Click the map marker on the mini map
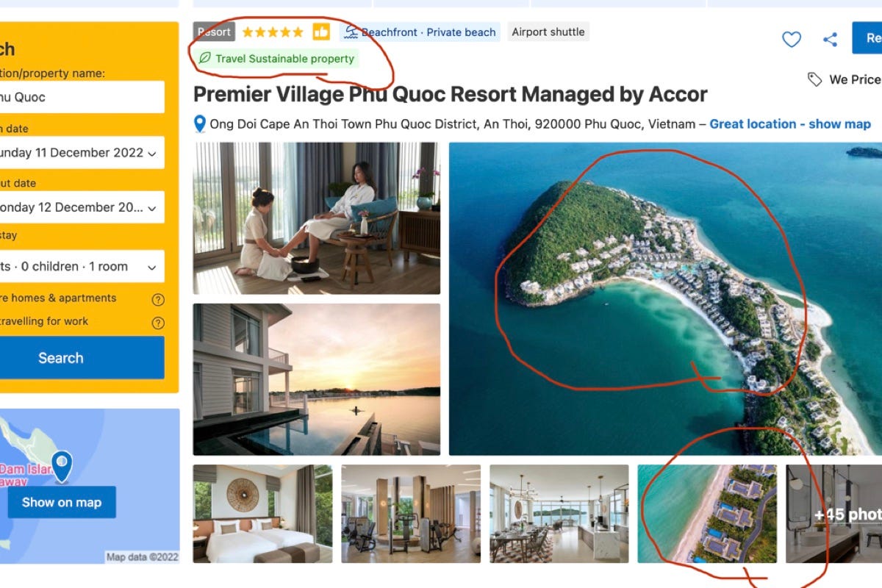This screenshot has width=882, height=588. point(62,466)
